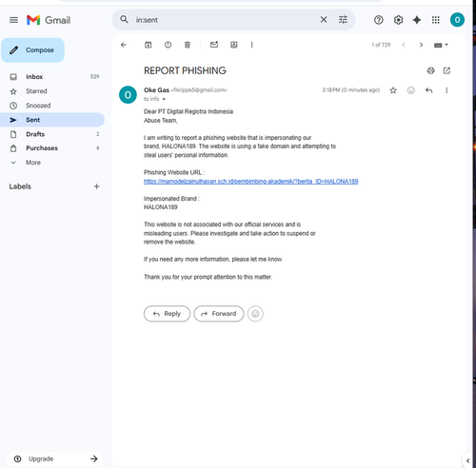Open the Google apps grid
The width and height of the screenshot is (476, 468).
coord(436,20)
